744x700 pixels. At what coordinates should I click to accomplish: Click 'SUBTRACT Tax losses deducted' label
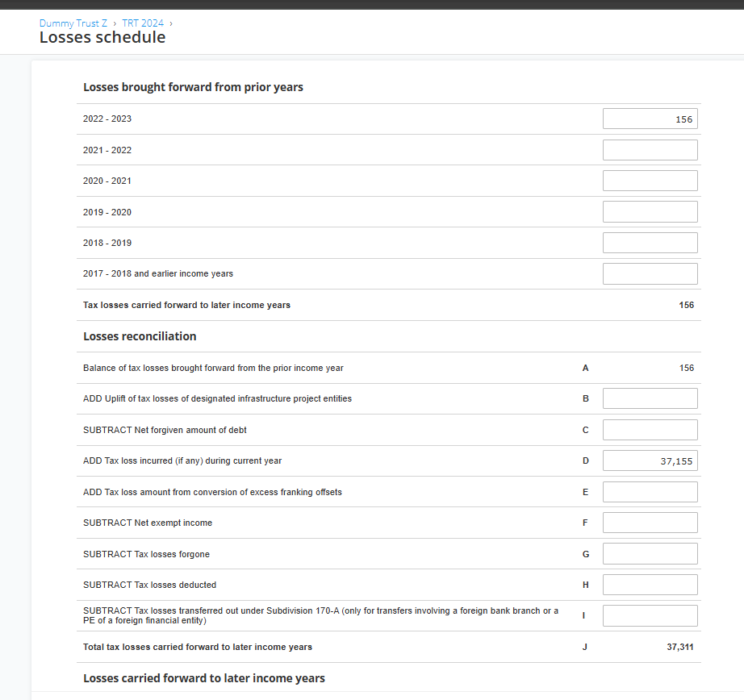pyautogui.click(x=149, y=585)
